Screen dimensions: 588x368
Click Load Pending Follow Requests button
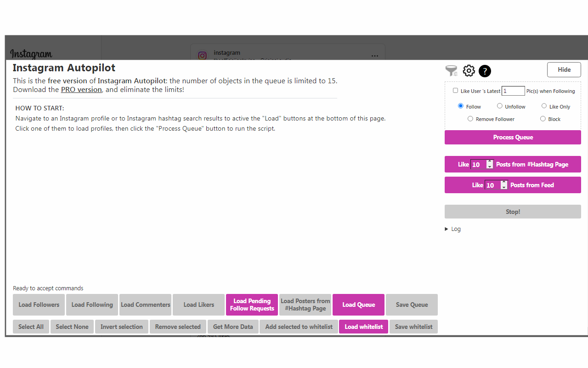252,305
